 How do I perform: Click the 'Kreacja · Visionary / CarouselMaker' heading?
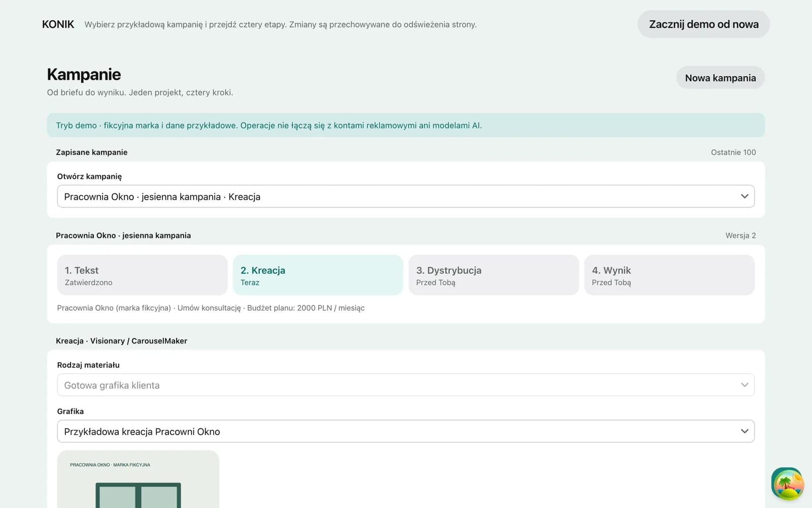coord(121,341)
